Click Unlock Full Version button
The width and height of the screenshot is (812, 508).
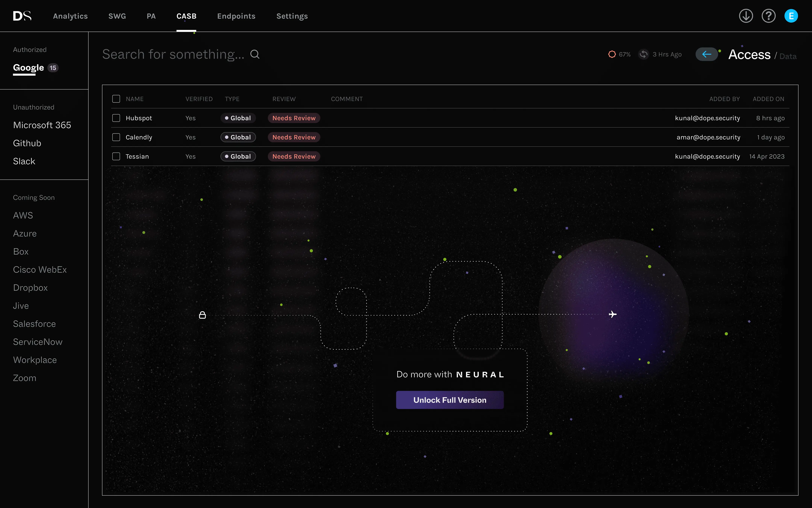[x=450, y=400]
